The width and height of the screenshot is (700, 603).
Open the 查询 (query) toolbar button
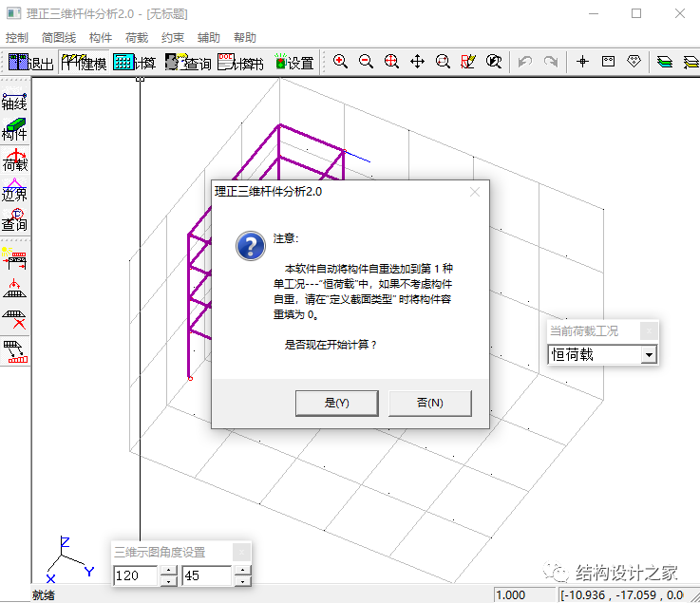[188, 62]
